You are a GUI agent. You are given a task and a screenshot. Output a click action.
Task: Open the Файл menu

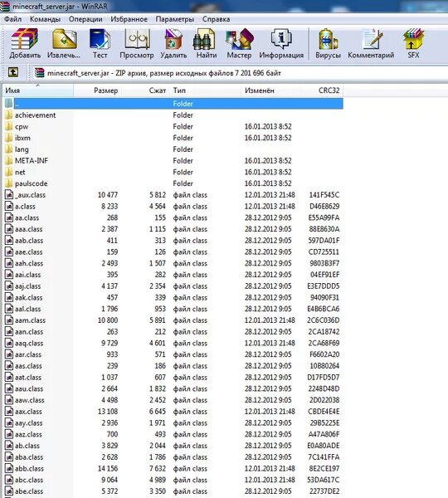tap(12, 19)
